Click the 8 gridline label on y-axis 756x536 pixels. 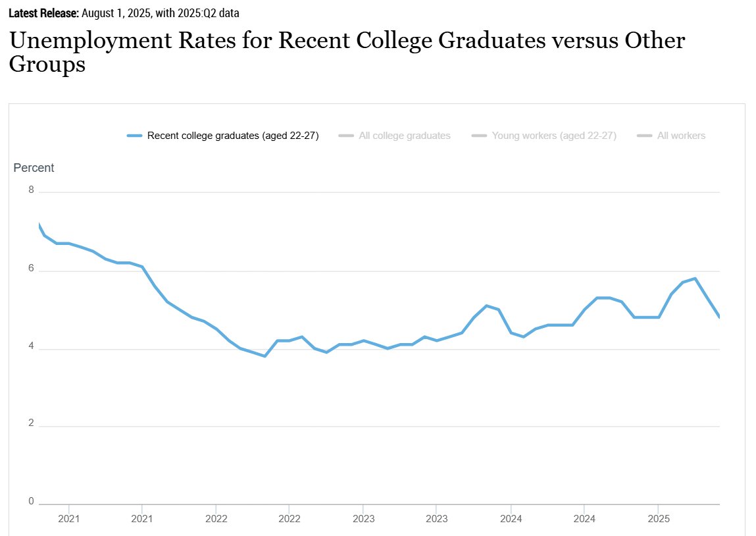pos(32,190)
